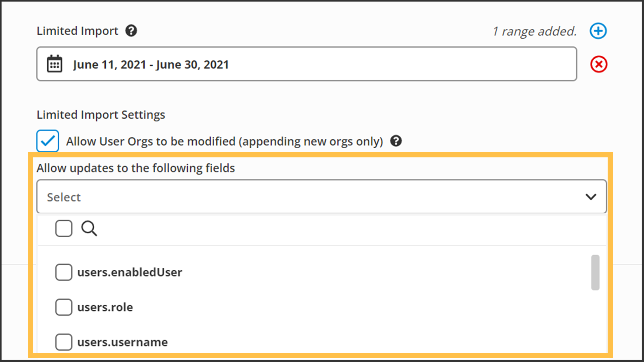Click help icon beside Allow User Orgs

point(396,141)
